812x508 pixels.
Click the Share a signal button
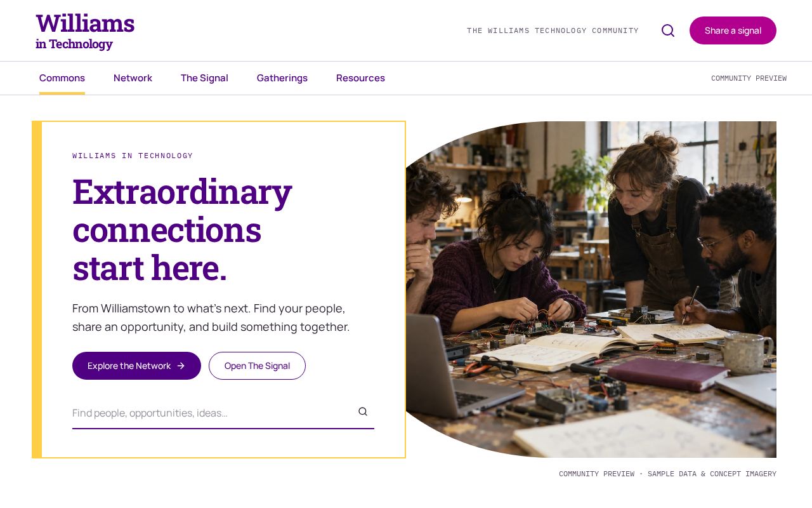pos(733,30)
